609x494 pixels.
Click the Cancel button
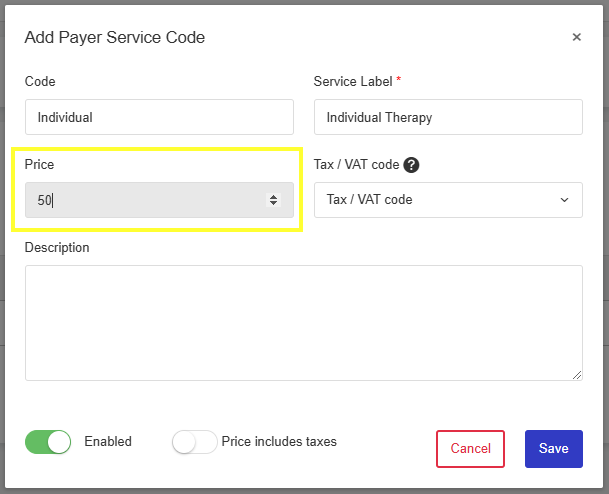[x=470, y=449]
